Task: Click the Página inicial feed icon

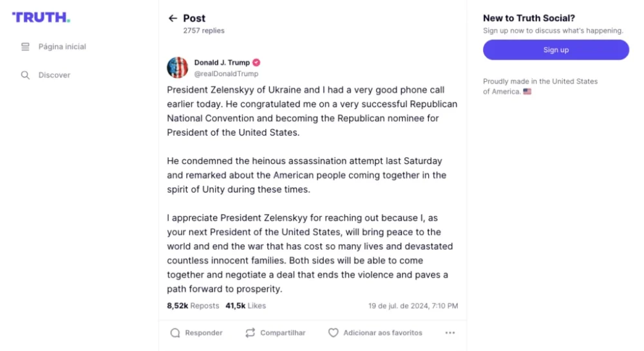Action: [x=25, y=47]
